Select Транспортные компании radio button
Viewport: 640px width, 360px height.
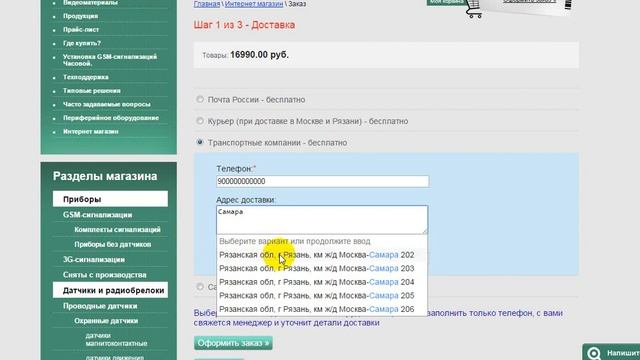pos(200,142)
